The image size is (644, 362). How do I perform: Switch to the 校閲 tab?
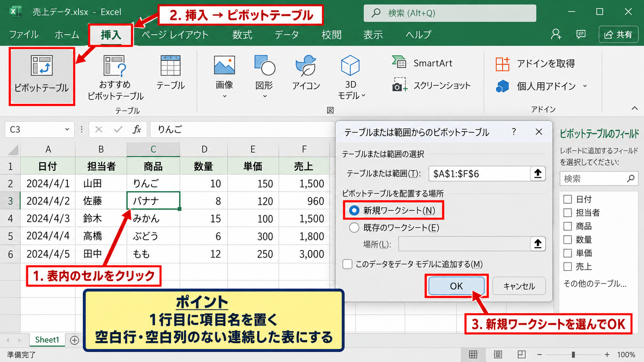pyautogui.click(x=332, y=35)
